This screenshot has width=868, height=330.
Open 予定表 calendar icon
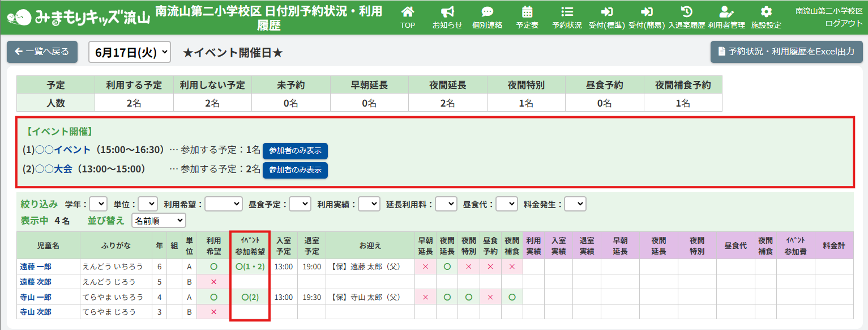[527, 12]
